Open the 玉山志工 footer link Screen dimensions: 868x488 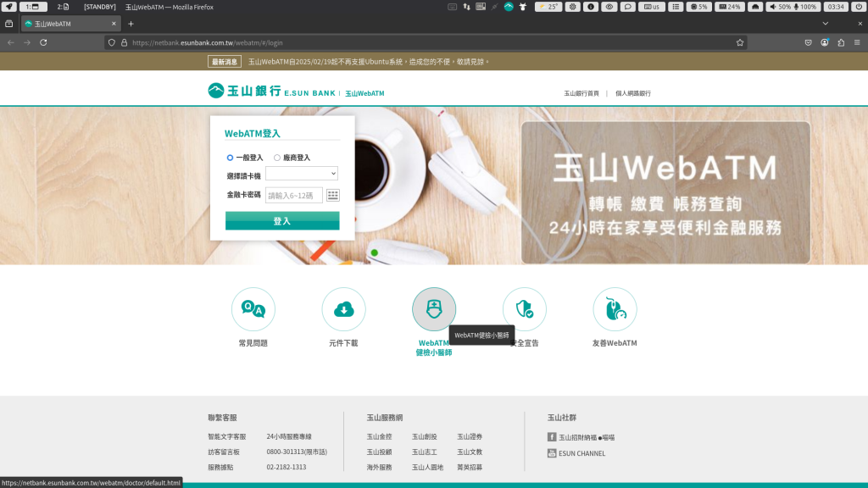pyautogui.click(x=425, y=452)
